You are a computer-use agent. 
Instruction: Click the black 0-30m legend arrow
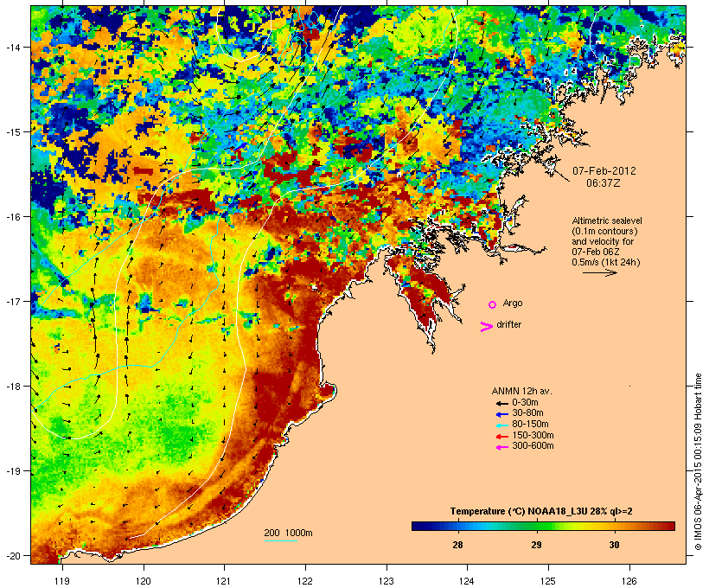501,404
